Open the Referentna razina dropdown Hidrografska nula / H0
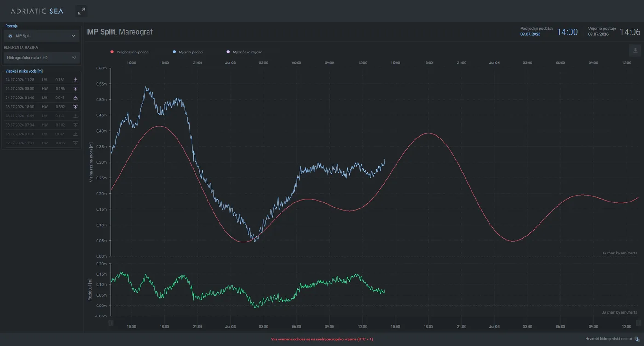 click(41, 58)
